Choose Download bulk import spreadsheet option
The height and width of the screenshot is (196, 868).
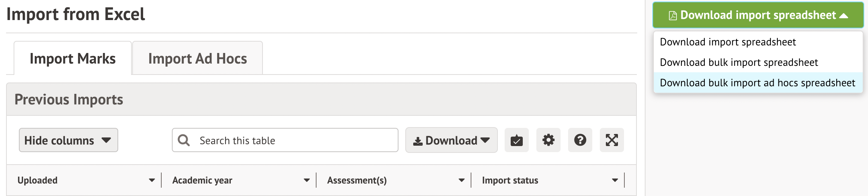(x=738, y=62)
